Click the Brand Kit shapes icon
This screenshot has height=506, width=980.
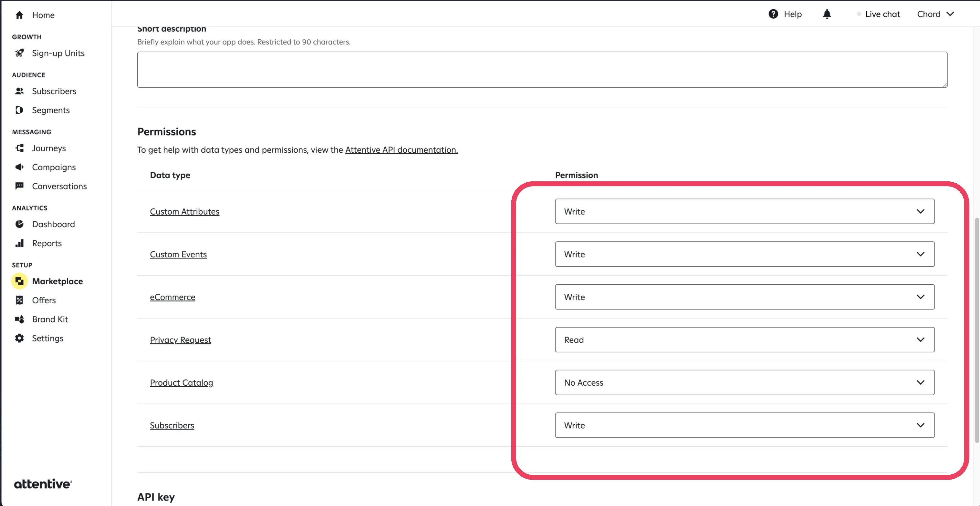(19, 319)
